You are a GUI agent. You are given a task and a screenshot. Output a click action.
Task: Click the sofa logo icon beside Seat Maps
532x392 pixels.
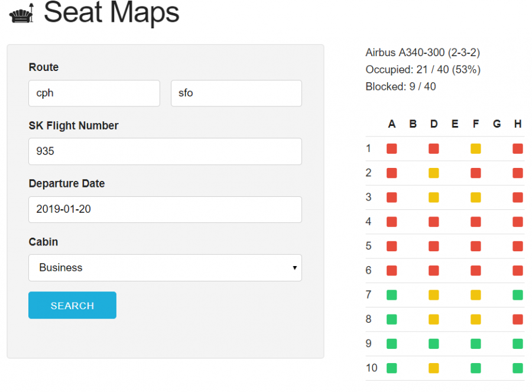click(22, 14)
